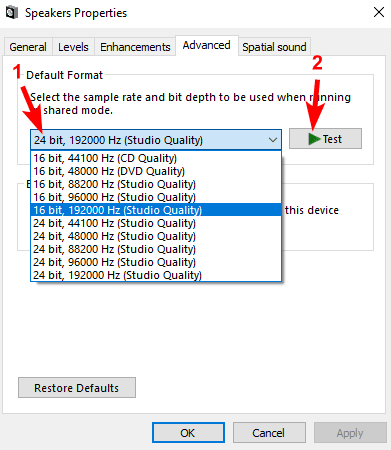Click the speaker icon in the title bar

coord(12,13)
